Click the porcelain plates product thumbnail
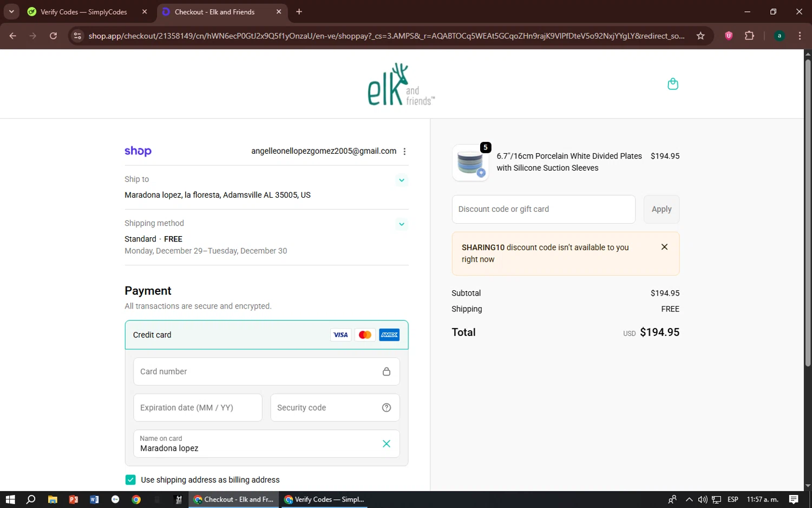This screenshot has width=812, height=508. coord(470,162)
